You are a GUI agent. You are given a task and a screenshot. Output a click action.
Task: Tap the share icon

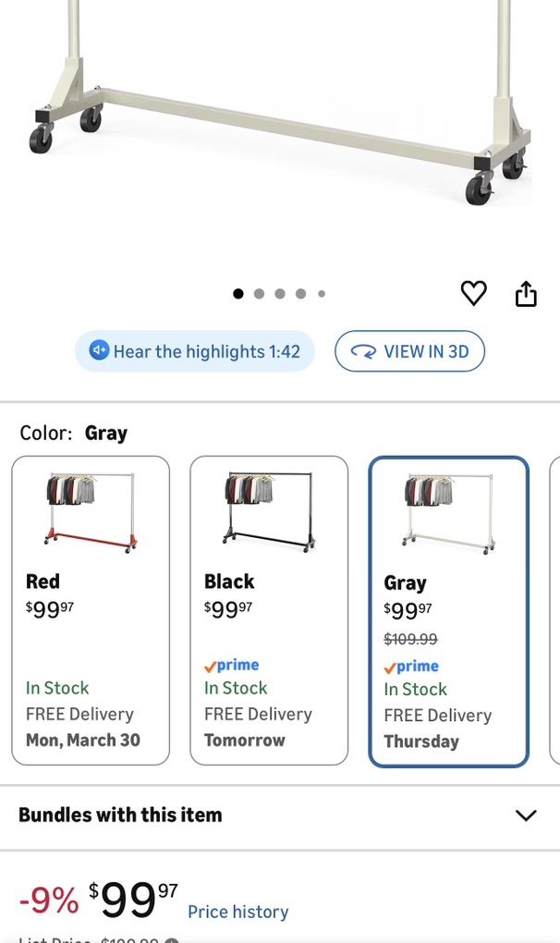pos(525,294)
